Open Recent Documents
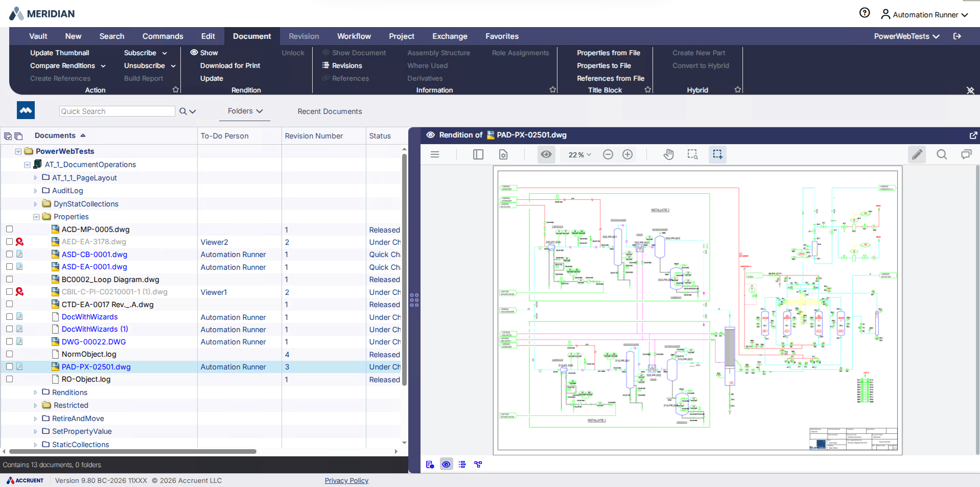Screen dimensions: 980x487 [x=330, y=111]
